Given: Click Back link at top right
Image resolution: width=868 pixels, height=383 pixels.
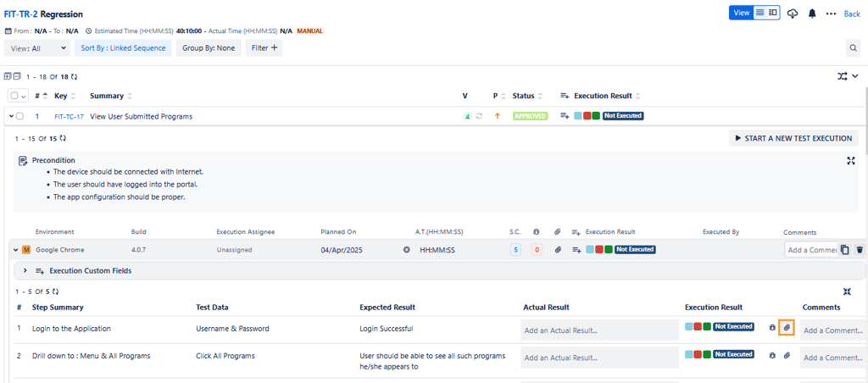Looking at the screenshot, I should 852,14.
